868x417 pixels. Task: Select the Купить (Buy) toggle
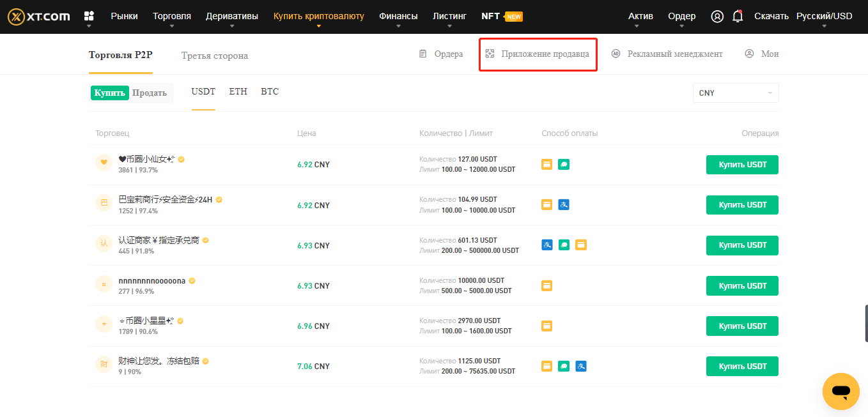click(110, 93)
